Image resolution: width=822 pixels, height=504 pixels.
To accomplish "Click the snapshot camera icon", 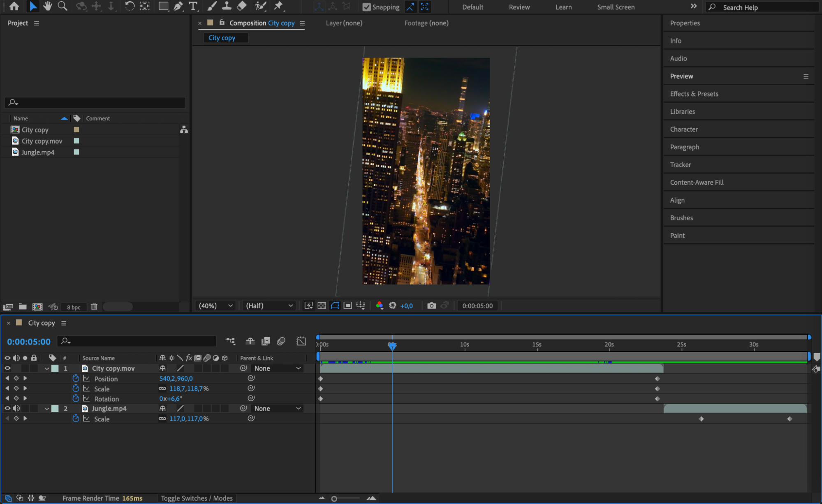I will click(x=431, y=305).
